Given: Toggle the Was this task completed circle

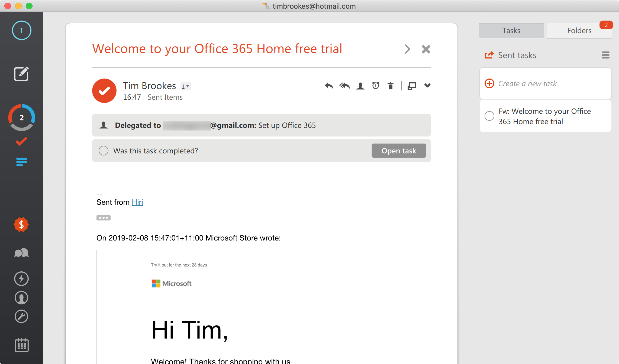Looking at the screenshot, I should pos(104,150).
